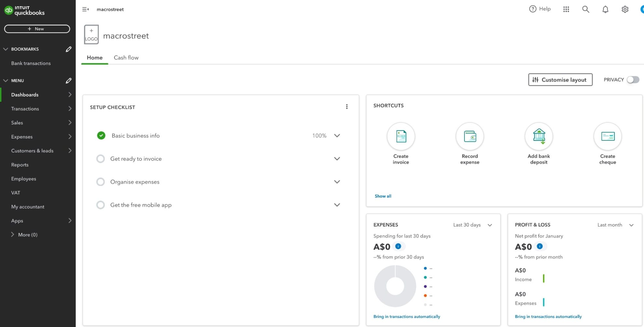Expand Get ready to invoice chevron

point(337,159)
